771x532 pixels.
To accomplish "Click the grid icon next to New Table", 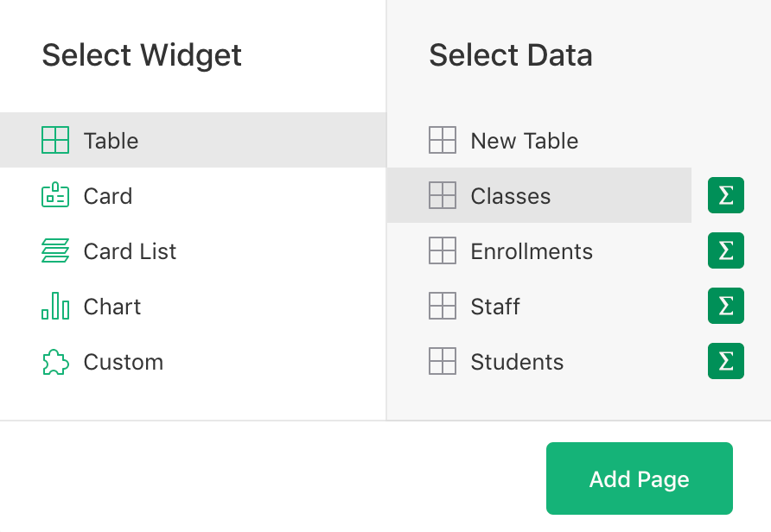I will pos(442,140).
